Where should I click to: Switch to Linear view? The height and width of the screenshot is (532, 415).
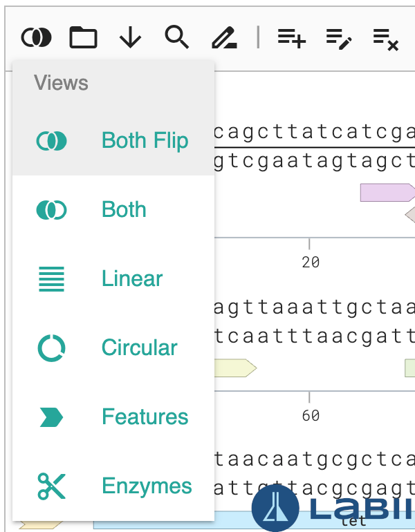point(132,279)
